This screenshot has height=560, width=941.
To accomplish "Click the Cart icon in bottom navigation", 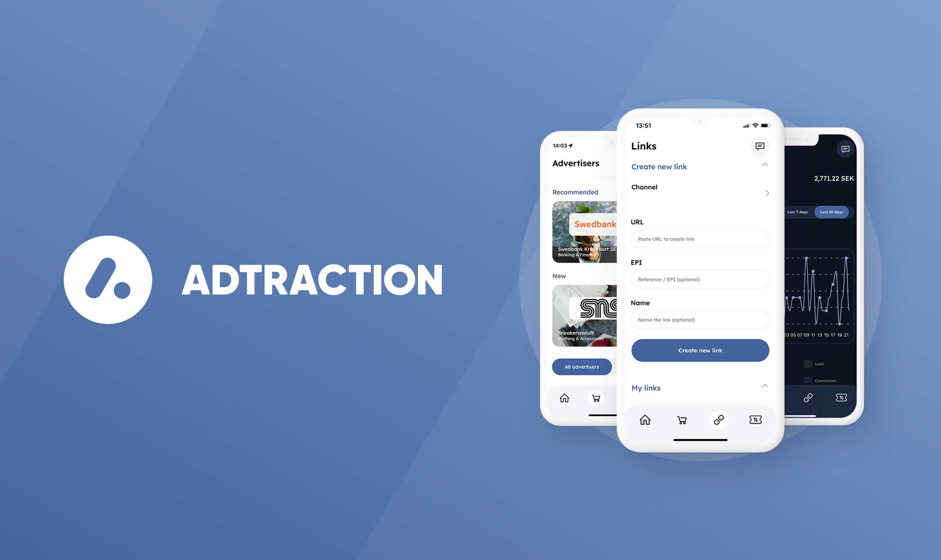I will [x=681, y=419].
